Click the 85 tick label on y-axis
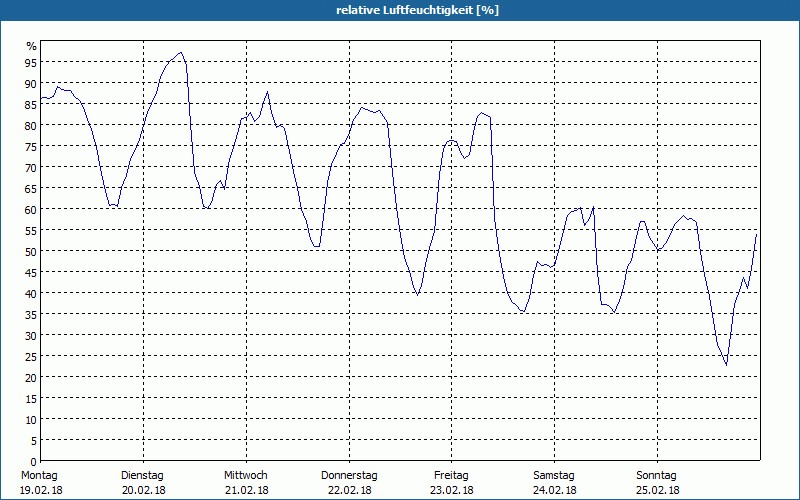 [31, 105]
